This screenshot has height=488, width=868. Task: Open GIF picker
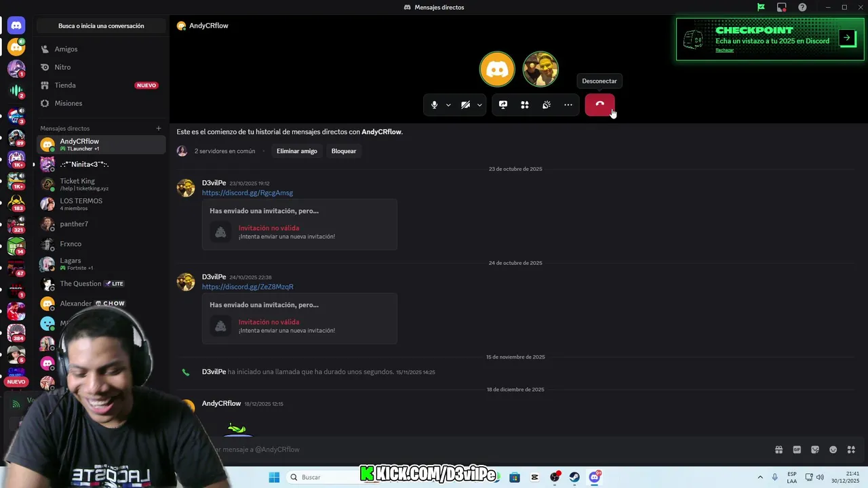[797, 449]
